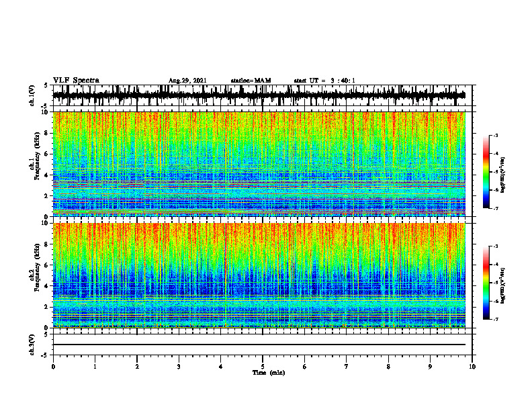532x411 pixels.
Task: Select the "start UT = 3 : 40: 1" text
Action: (x=324, y=81)
